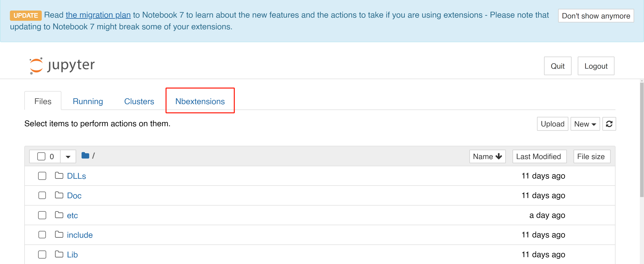Click the DLLs folder icon
Screen dimensions: 644x264
point(59,176)
